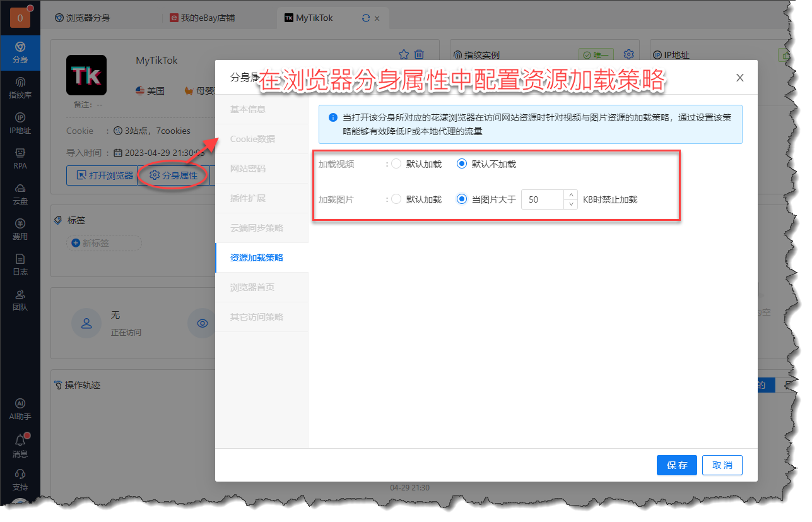
Task: Open the 指纹库 sidebar icon
Action: coord(20,88)
